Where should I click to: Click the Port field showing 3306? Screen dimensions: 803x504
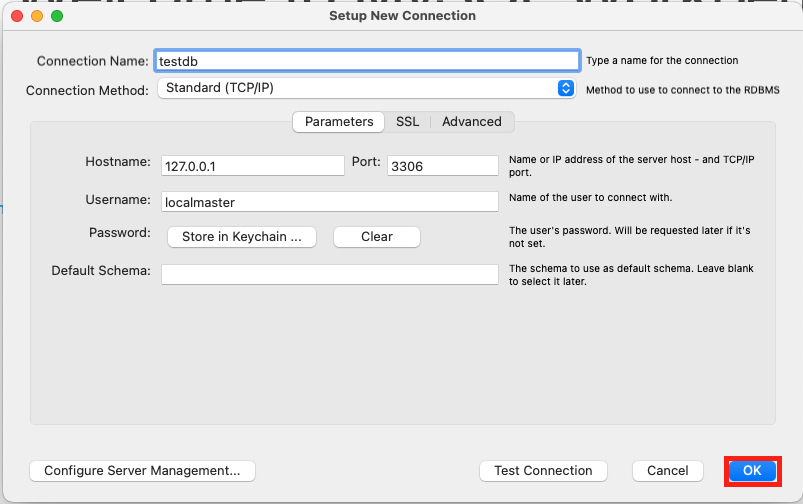point(442,166)
